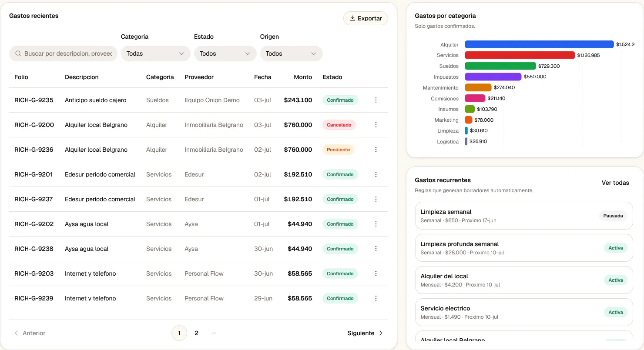Open Alquiler del local rule card

(524, 280)
